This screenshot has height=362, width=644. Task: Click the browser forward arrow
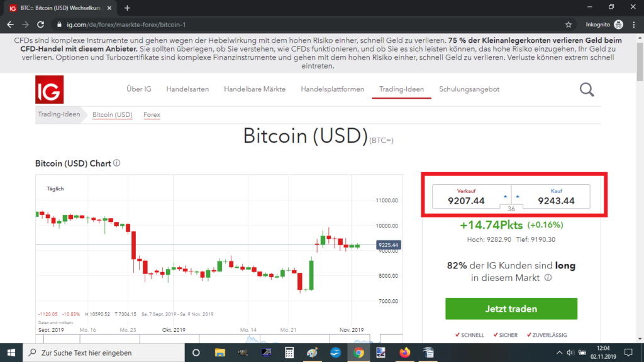pyautogui.click(x=25, y=25)
